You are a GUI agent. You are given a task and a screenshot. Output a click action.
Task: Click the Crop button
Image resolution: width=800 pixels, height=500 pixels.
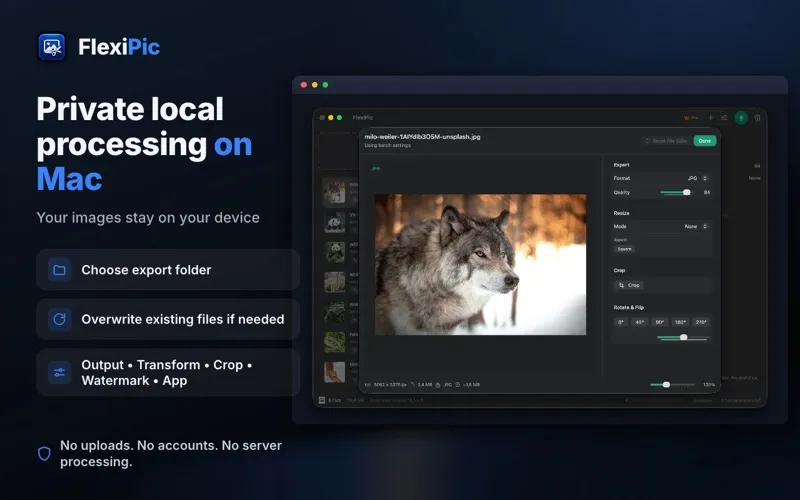coord(629,285)
